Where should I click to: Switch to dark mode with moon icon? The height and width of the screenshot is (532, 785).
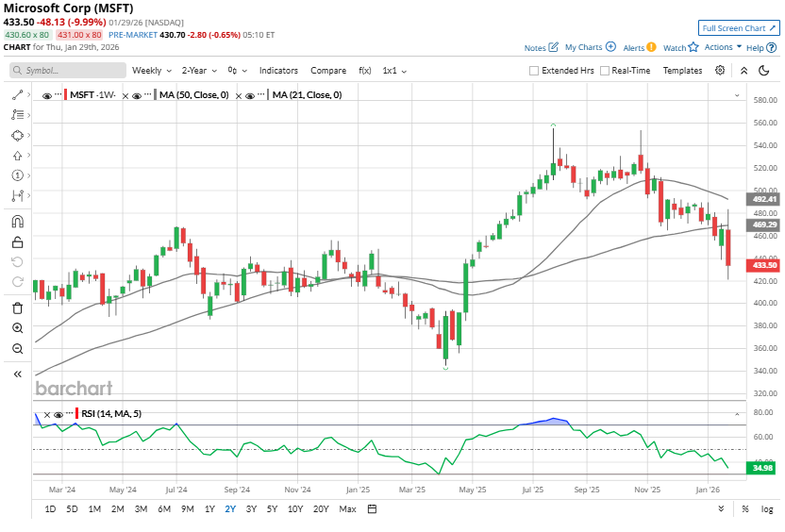click(764, 70)
